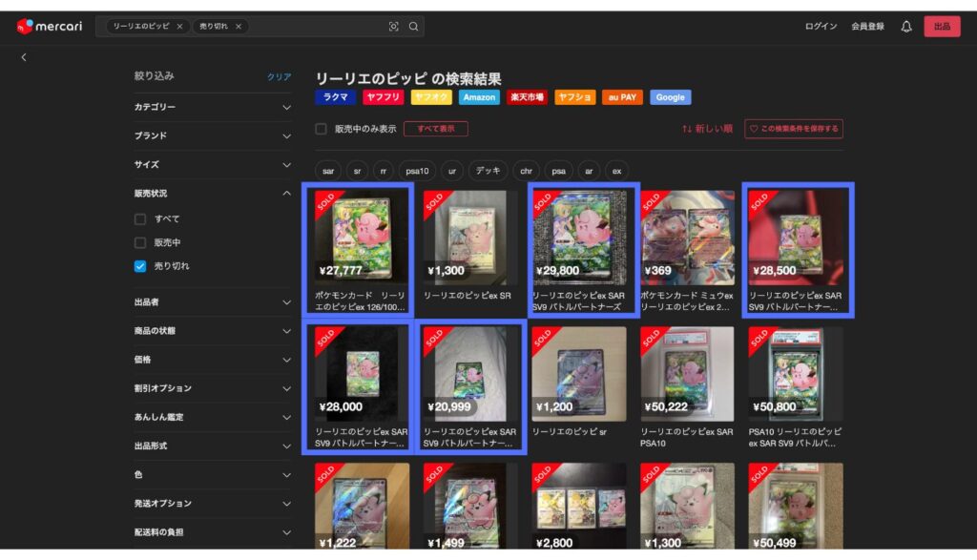Expand the サイズ filter
This screenshot has height=560, width=977.
[213, 165]
